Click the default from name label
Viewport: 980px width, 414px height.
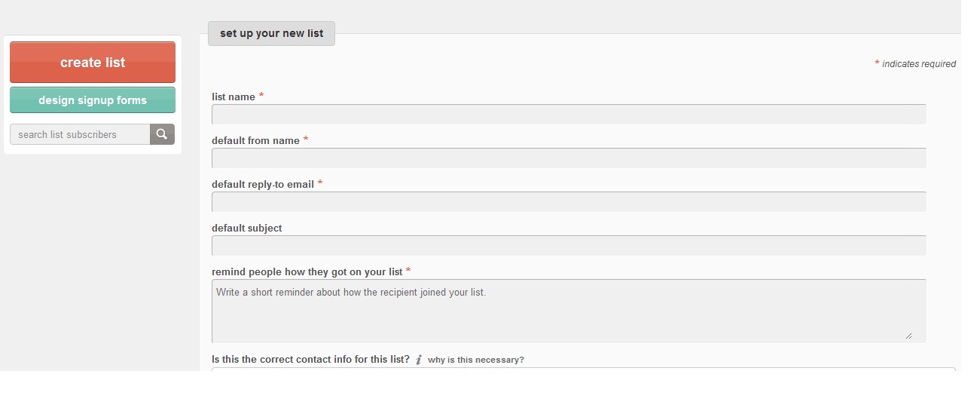coord(255,140)
